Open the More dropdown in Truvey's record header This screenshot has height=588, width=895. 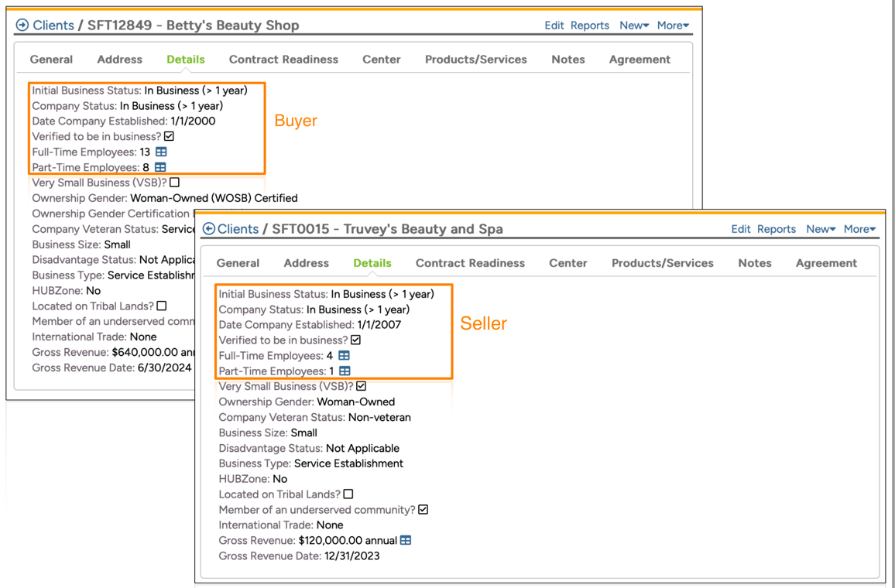(x=859, y=229)
